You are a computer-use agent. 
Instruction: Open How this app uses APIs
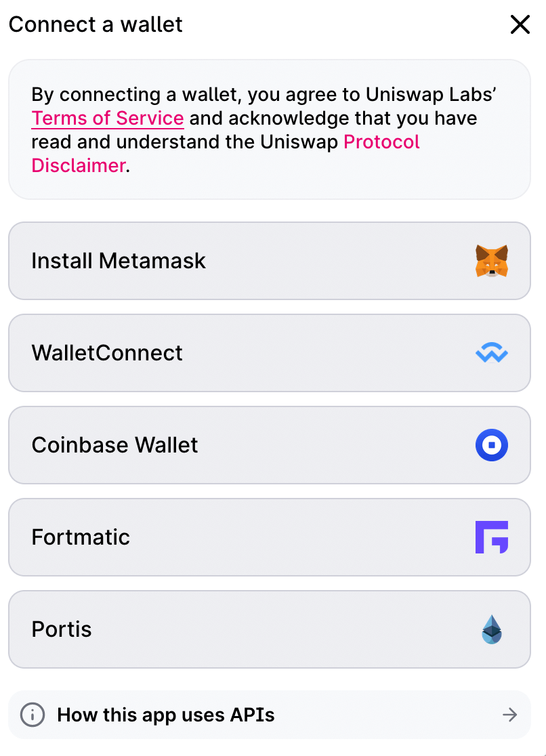[x=270, y=715]
